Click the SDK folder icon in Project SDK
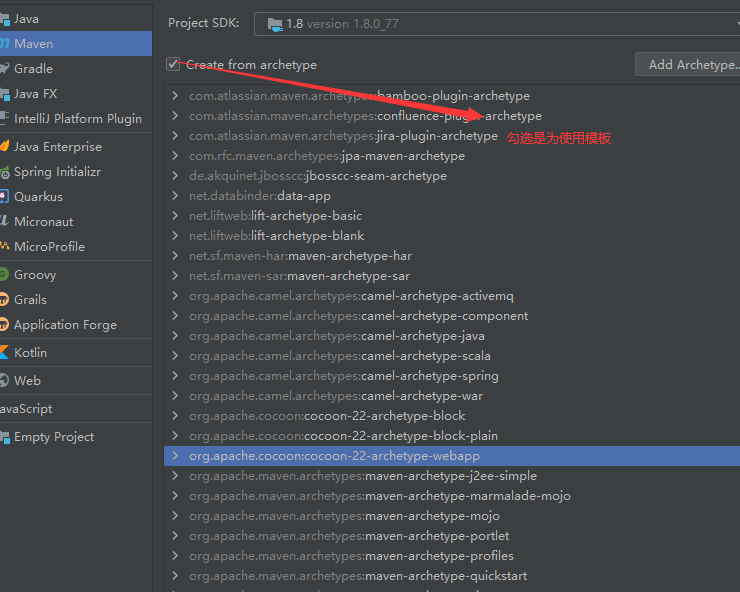Screen dimensions: 740x592 click(275, 24)
